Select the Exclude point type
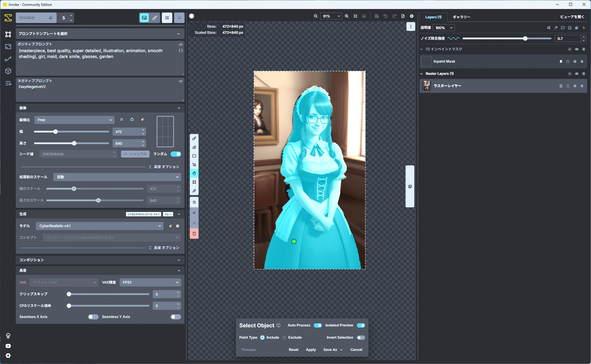 [284, 337]
